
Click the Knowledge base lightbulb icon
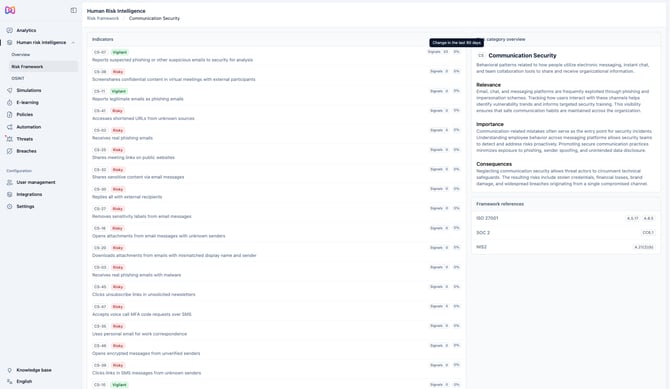9,370
